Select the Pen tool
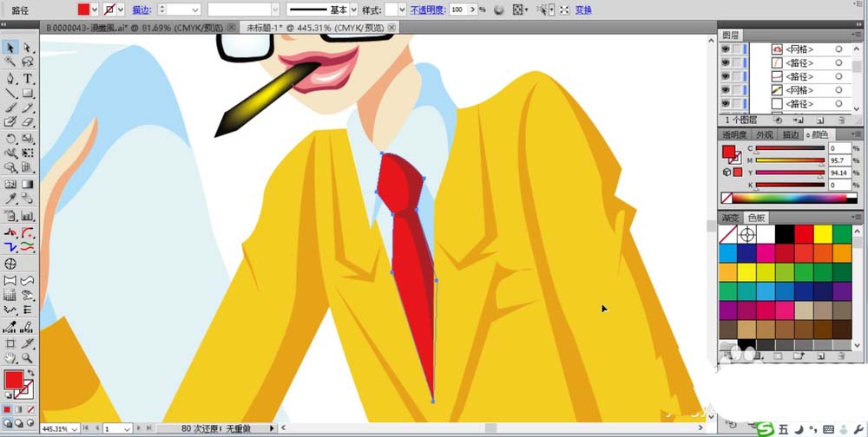 point(10,79)
